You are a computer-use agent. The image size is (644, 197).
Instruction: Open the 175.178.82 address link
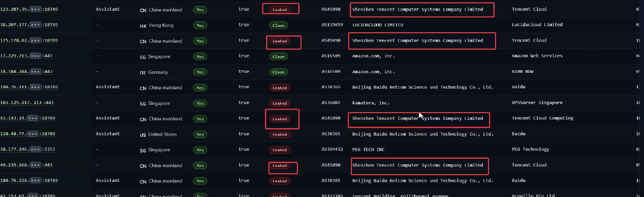click(29, 41)
